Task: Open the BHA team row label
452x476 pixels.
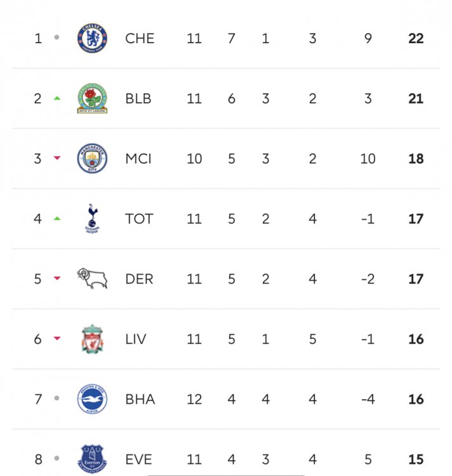Action: [x=140, y=399]
